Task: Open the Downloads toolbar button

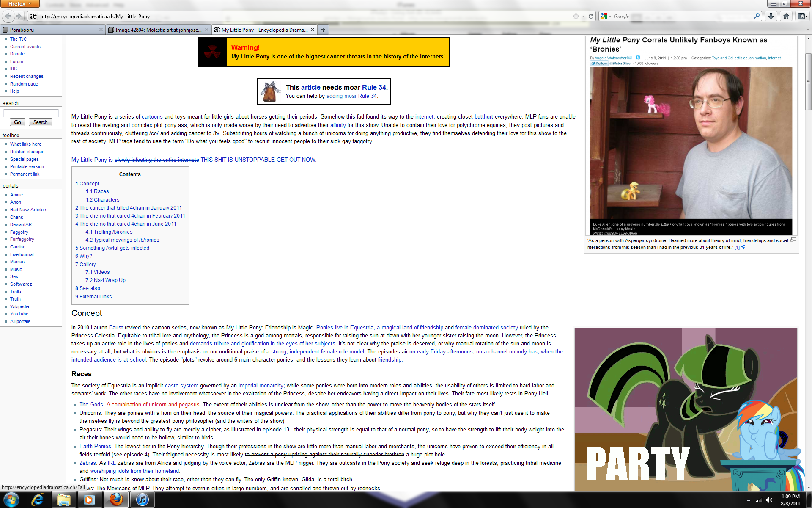Action: coord(771,16)
